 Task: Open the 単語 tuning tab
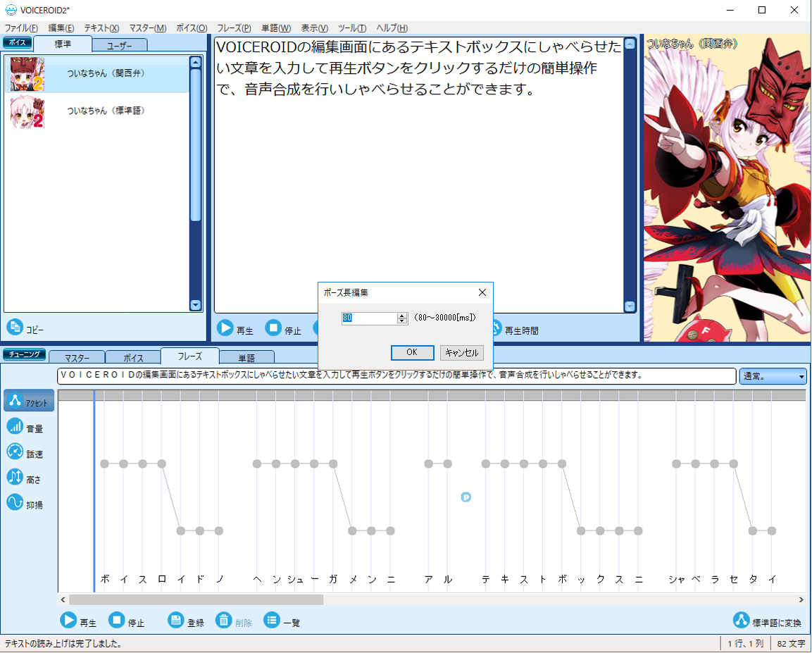click(x=246, y=357)
